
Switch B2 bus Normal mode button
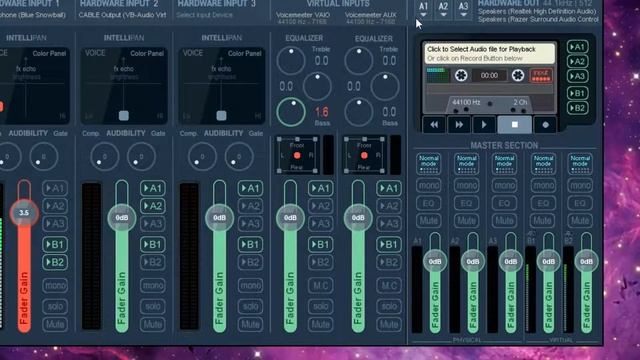(x=580, y=164)
